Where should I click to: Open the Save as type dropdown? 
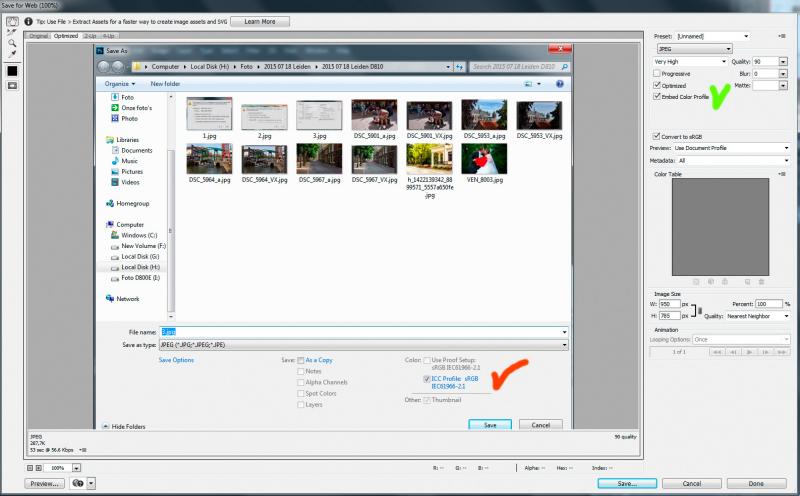pyautogui.click(x=364, y=345)
